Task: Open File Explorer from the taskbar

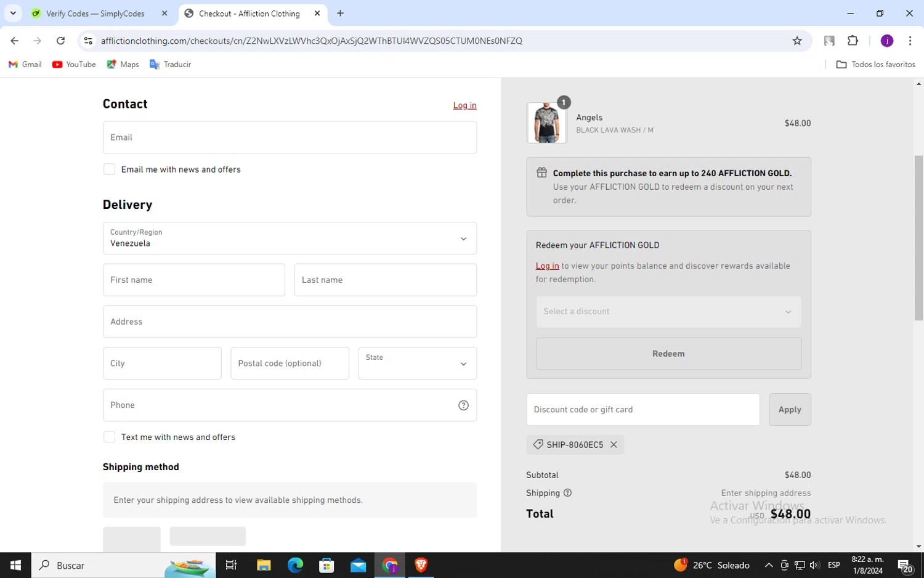Action: point(264,565)
